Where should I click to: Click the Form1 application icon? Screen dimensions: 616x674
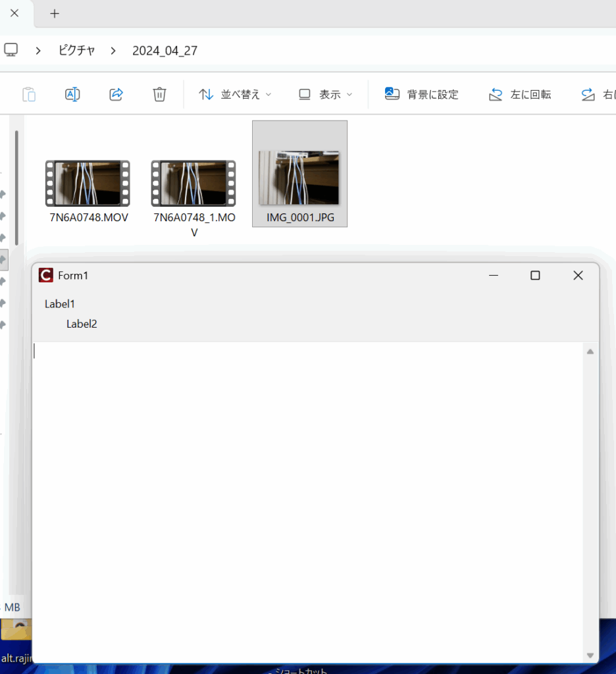45,275
